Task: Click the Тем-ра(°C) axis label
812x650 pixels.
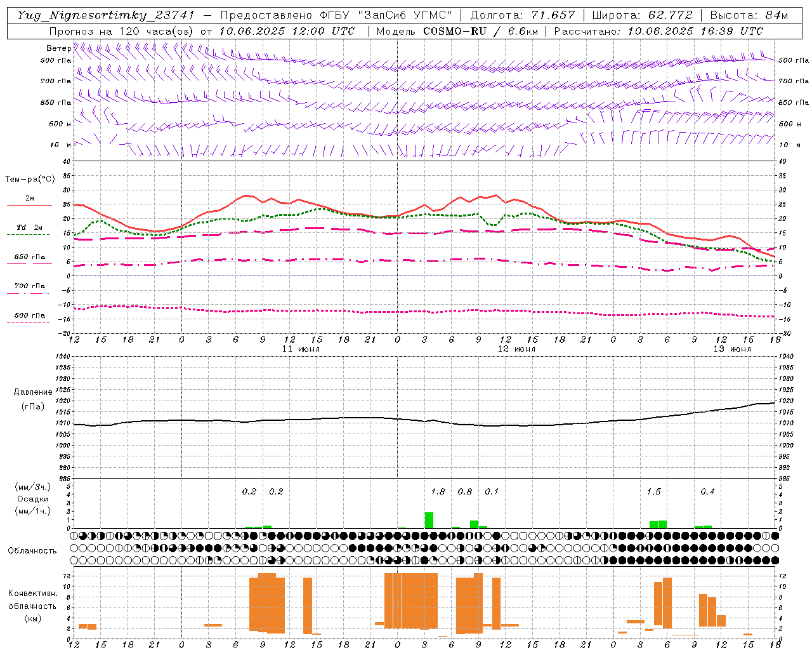Action: pyautogui.click(x=30, y=180)
